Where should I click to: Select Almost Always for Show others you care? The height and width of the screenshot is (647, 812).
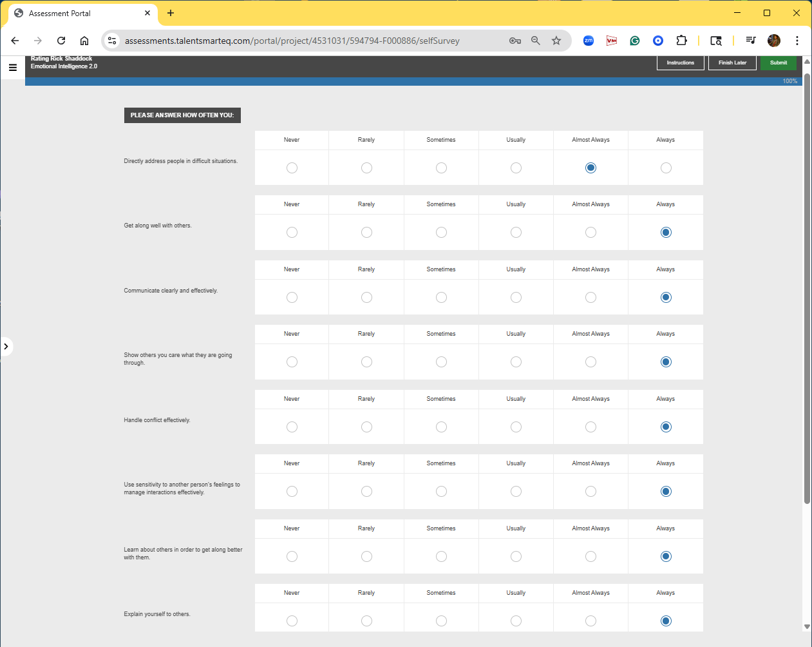point(590,362)
